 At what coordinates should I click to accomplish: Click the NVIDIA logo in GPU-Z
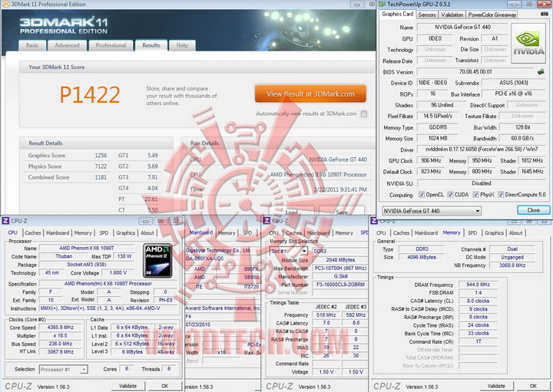[528, 43]
